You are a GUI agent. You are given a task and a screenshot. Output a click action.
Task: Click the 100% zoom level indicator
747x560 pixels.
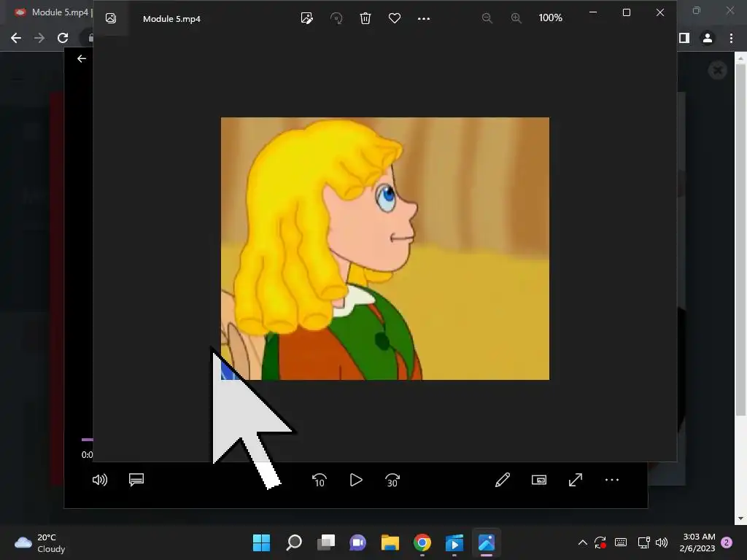[550, 17]
